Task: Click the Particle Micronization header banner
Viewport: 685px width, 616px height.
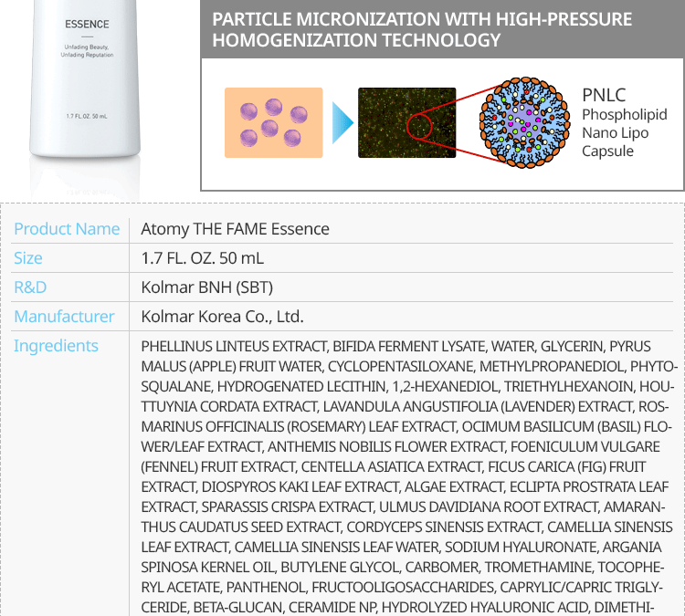Action: [442, 30]
